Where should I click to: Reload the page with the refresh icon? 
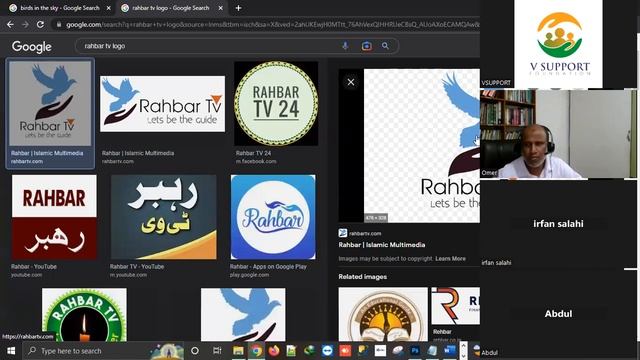tap(40, 24)
